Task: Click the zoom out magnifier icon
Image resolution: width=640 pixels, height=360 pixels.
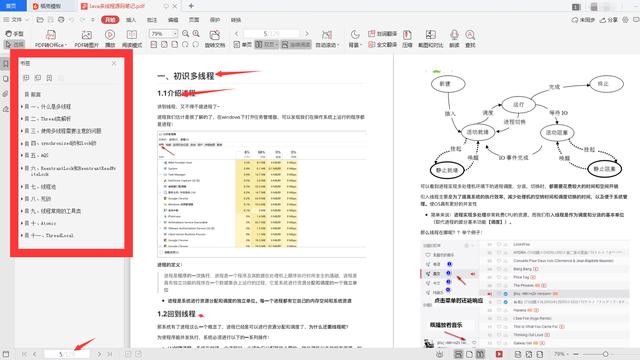Action: 186,34
